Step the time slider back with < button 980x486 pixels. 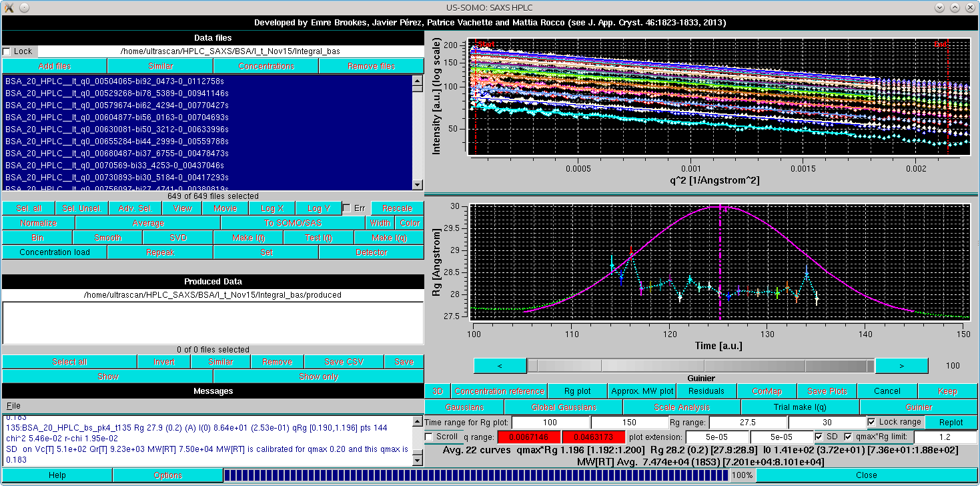(x=500, y=365)
